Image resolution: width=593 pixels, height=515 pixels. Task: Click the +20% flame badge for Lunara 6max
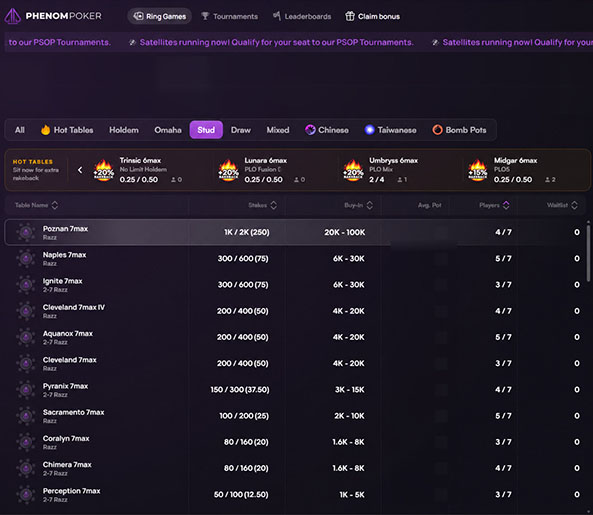tap(228, 170)
